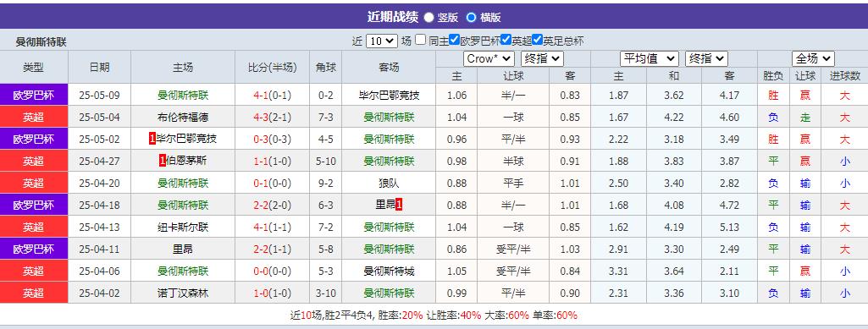This screenshot has height=329, width=868.
Task: Select the 横版 radio button
Action: pos(471,17)
